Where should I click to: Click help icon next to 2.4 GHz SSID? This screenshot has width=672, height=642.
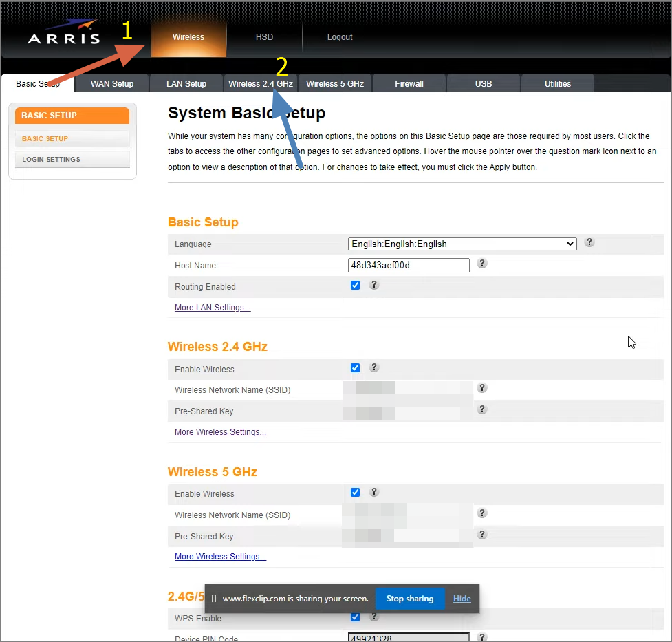coord(481,388)
